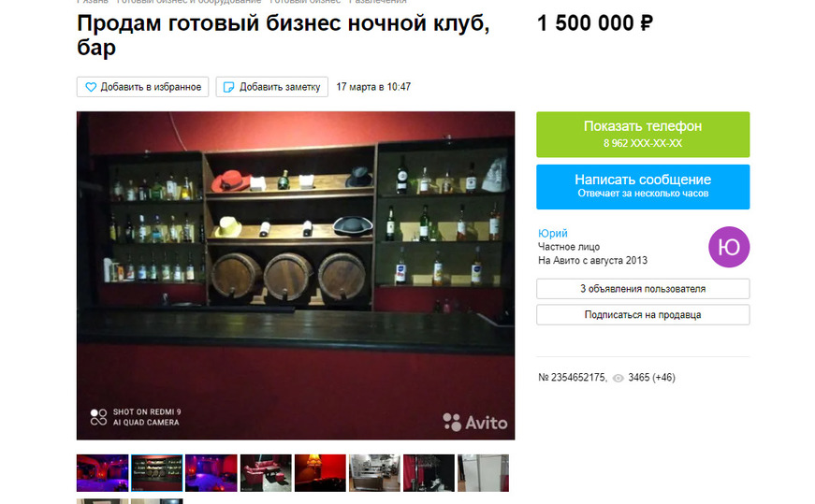Add listing to favorites button
Viewport: 815px width, 504px height.
point(142,87)
